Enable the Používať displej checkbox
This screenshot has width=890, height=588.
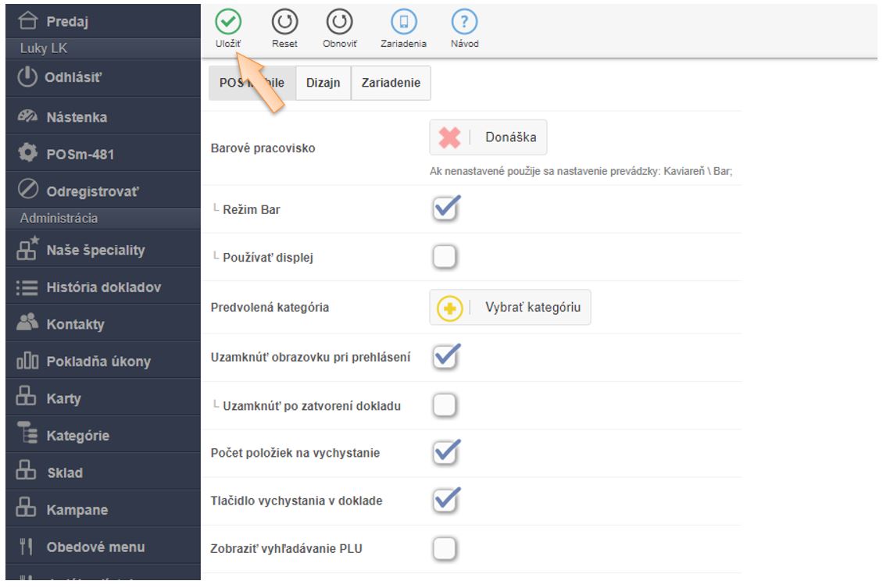click(444, 257)
